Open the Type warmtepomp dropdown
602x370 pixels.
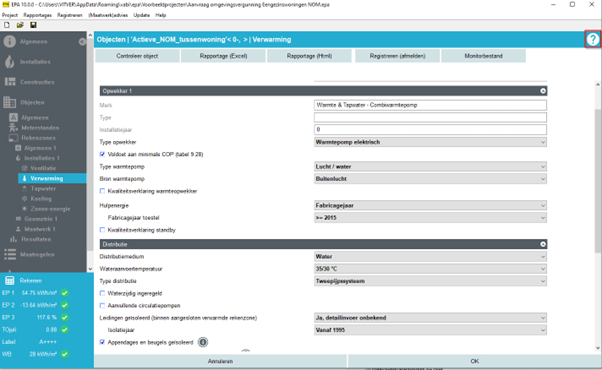(x=430, y=167)
